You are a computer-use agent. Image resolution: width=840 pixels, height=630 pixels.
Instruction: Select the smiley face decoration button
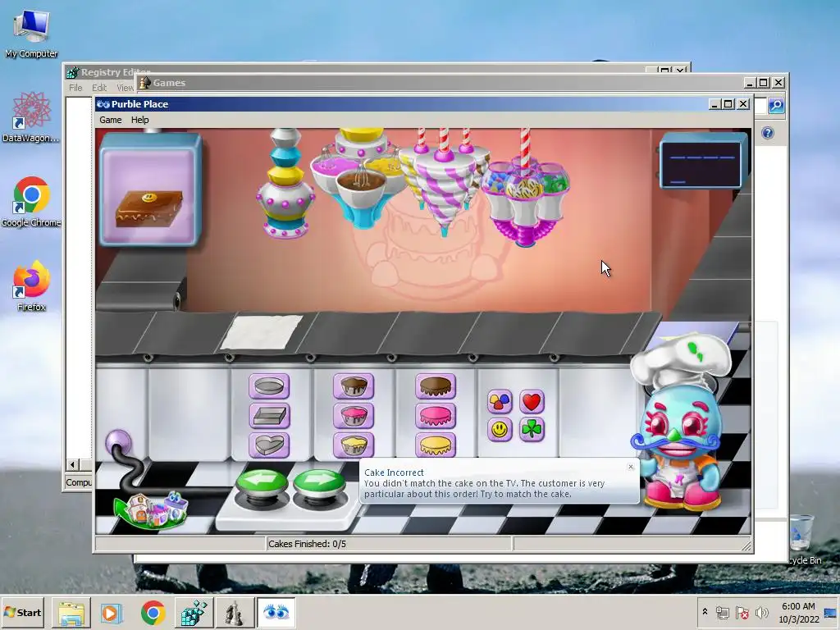500,430
